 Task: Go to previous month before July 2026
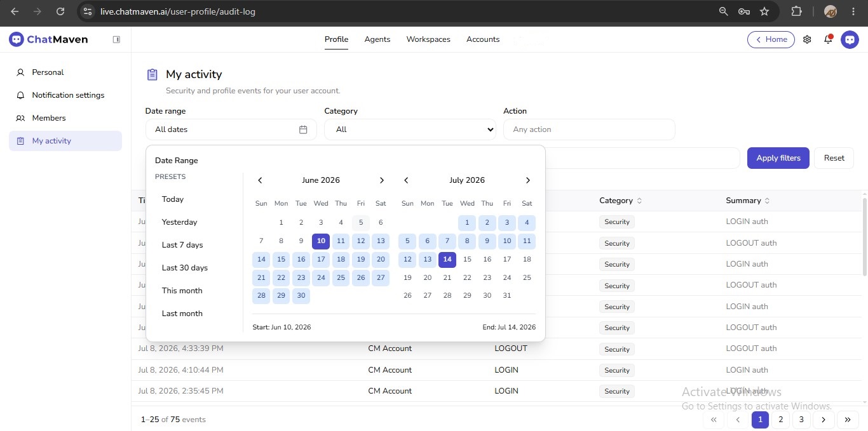point(406,180)
